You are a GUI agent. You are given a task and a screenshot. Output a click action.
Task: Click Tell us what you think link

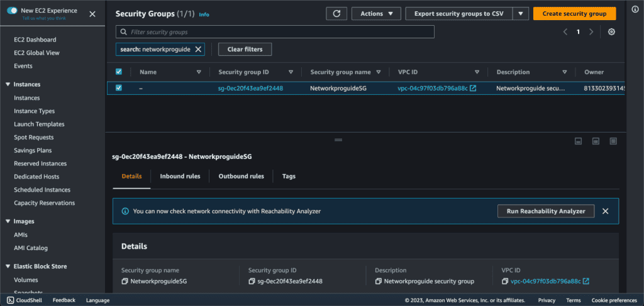pos(44,18)
